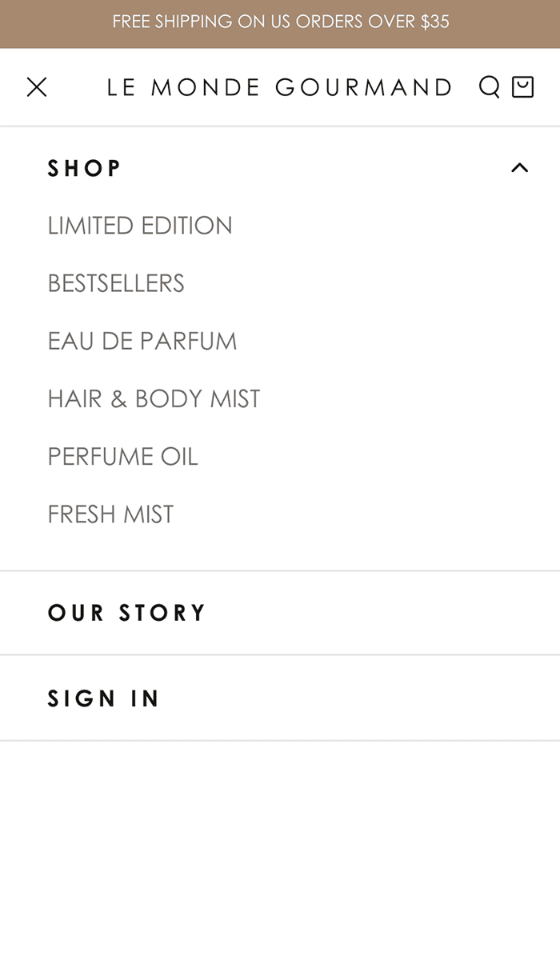Screen dimensions: 560x960
Task: Browse Hair & Body Mist products
Action: [154, 398]
